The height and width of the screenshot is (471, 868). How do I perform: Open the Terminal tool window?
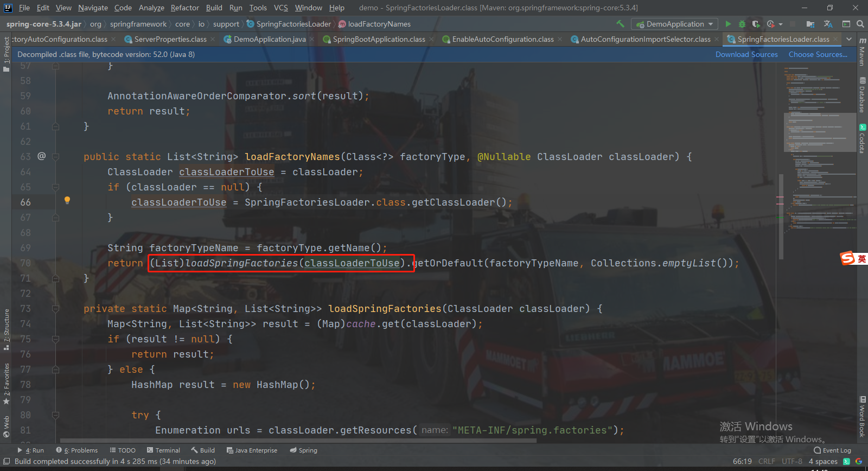point(163,450)
